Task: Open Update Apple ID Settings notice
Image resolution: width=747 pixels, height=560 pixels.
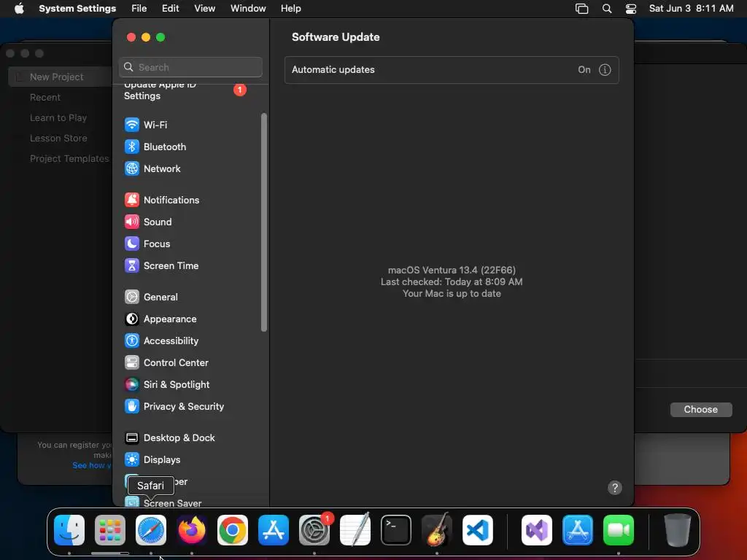Action: (186, 90)
